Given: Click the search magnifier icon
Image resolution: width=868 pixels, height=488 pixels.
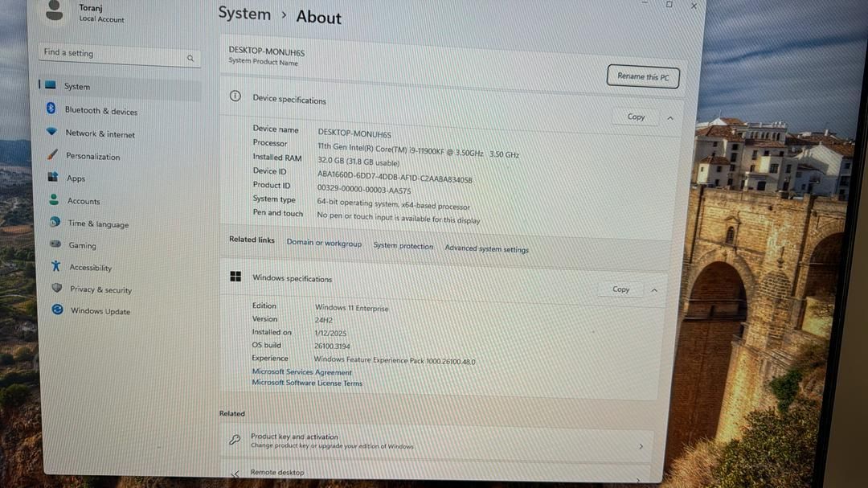Looking at the screenshot, I should [190, 58].
